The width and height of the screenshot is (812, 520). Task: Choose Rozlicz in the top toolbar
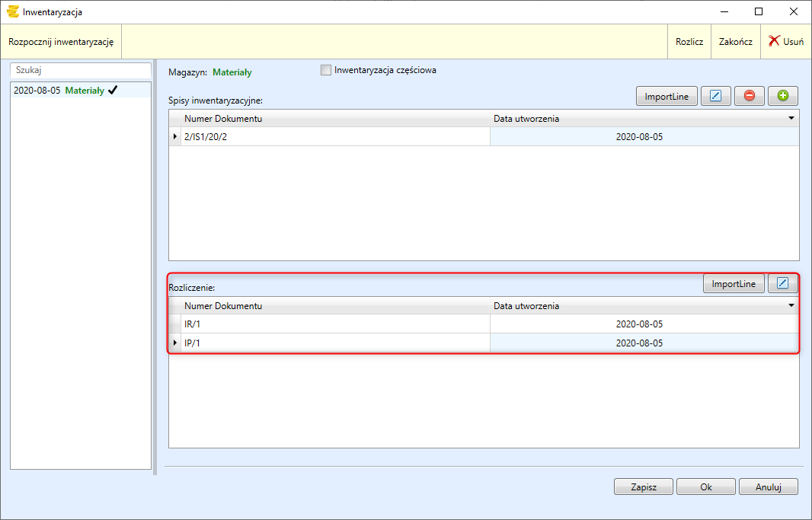[x=689, y=42]
